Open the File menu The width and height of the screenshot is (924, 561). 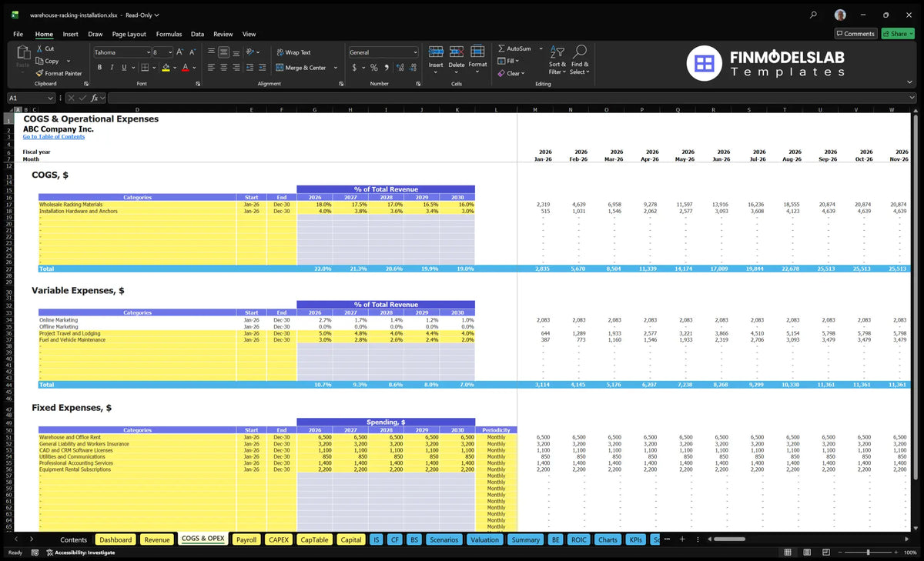click(x=18, y=34)
